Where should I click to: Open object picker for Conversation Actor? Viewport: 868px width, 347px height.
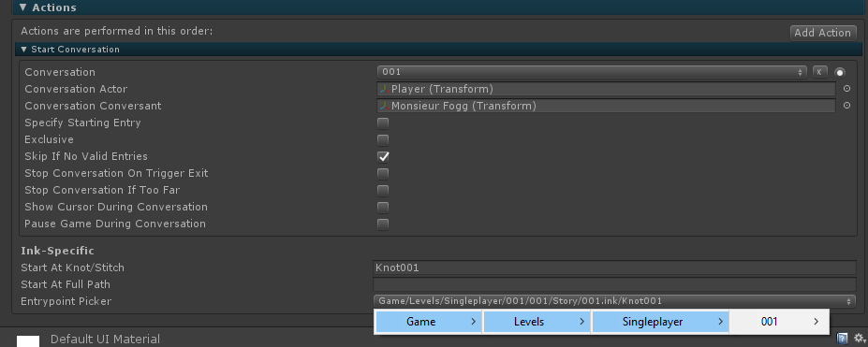846,89
